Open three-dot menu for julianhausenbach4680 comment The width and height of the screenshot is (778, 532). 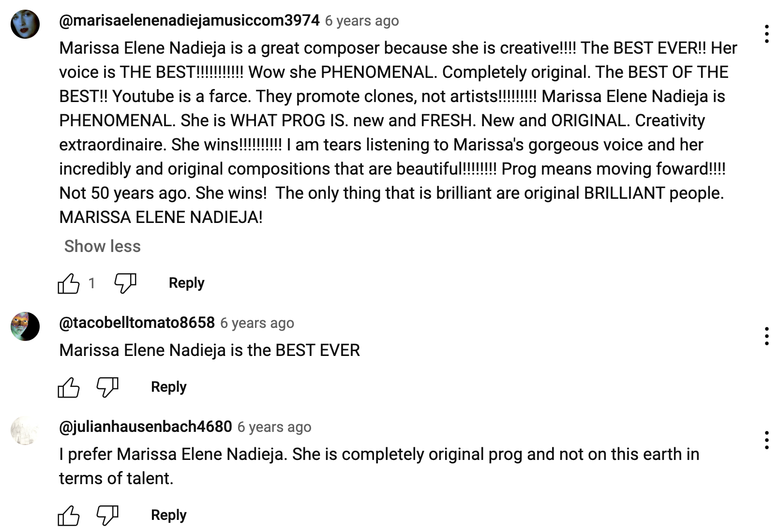pyautogui.click(x=766, y=440)
